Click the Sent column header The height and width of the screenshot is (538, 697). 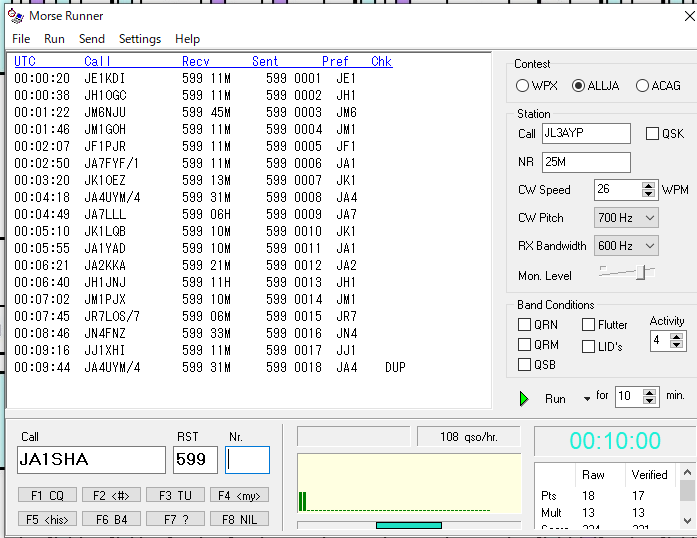[x=265, y=61]
